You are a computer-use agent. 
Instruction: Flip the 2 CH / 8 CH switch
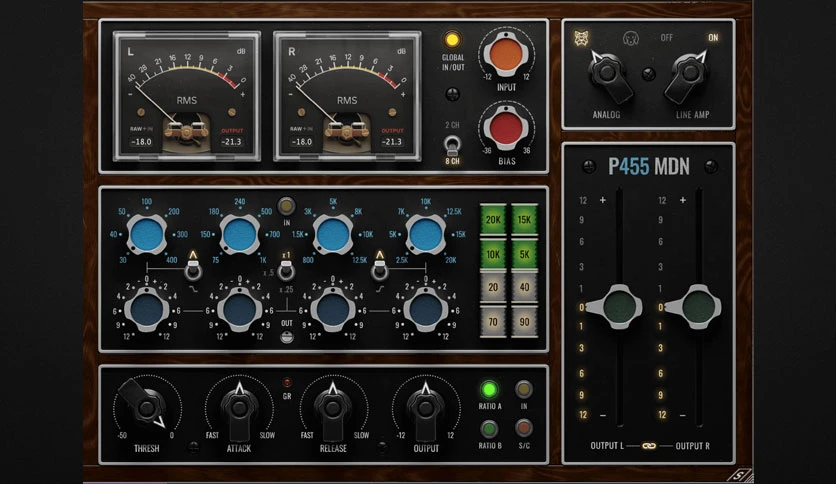(452, 144)
